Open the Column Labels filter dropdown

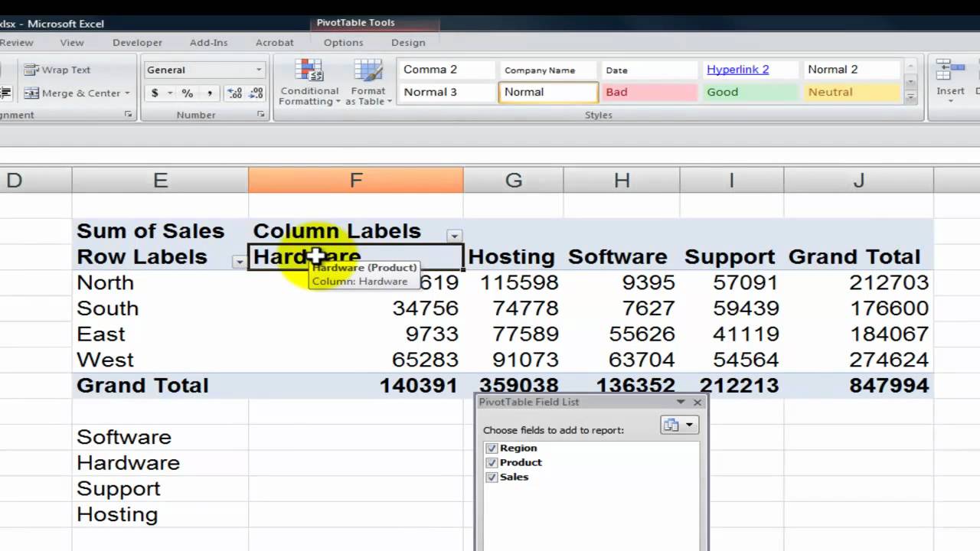tap(455, 236)
